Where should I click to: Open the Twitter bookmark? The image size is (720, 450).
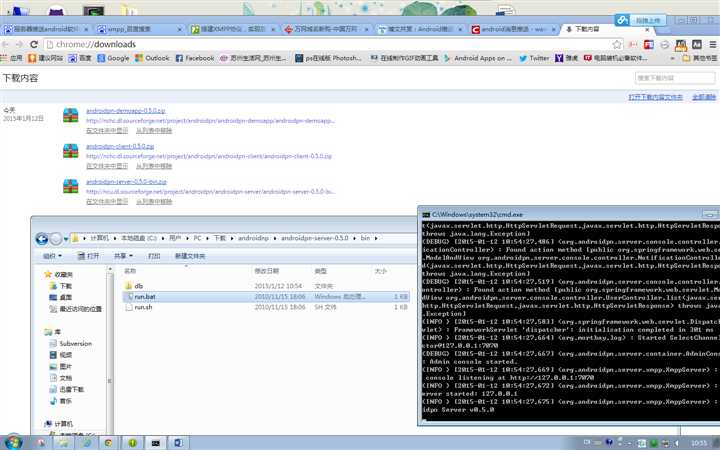pyautogui.click(x=534, y=58)
